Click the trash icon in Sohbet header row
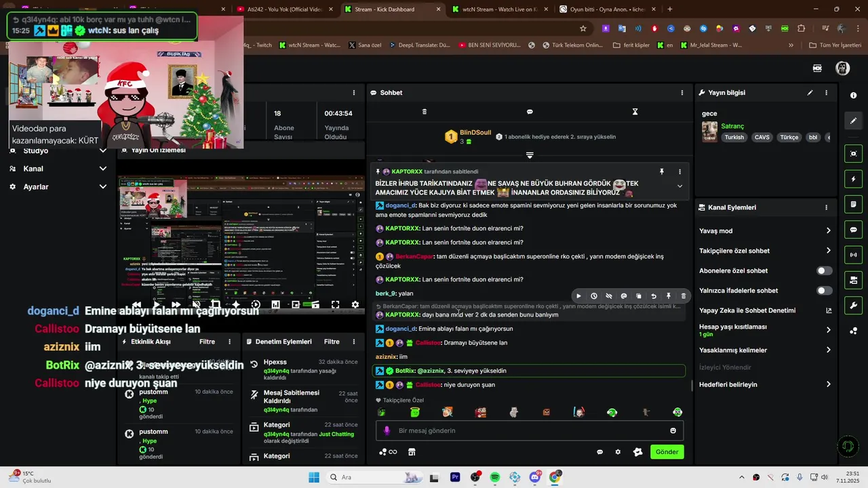 (425, 112)
